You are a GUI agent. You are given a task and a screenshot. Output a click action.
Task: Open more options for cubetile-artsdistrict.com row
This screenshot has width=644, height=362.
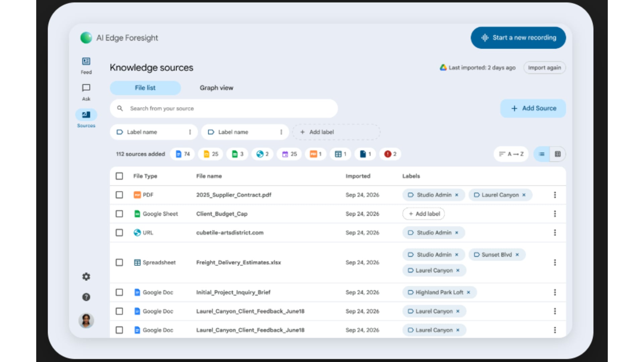point(555,233)
